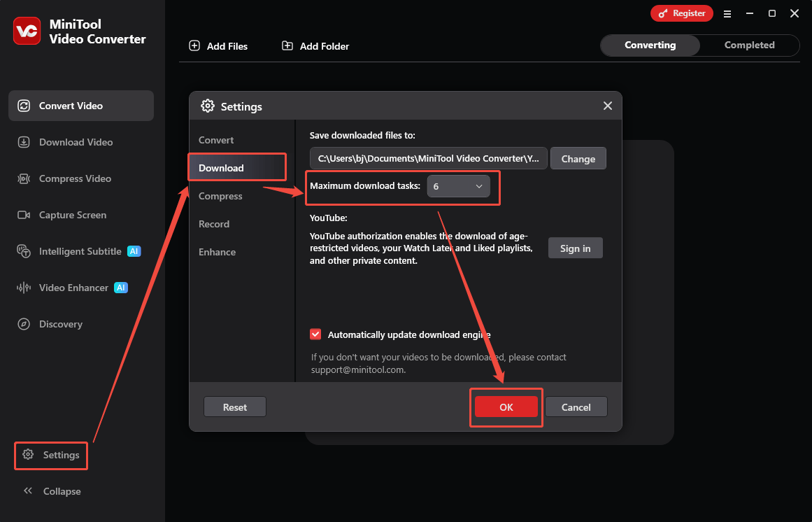812x522 pixels.
Task: Maximize the application window
Action: pyautogui.click(x=771, y=14)
